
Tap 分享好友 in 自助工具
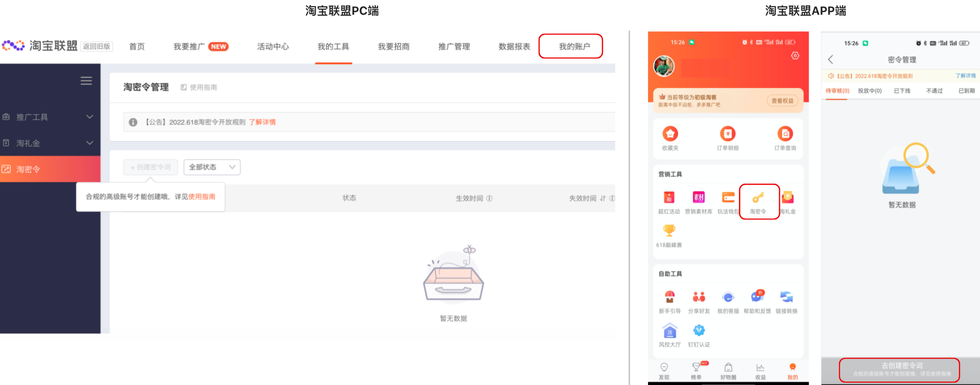[699, 302]
